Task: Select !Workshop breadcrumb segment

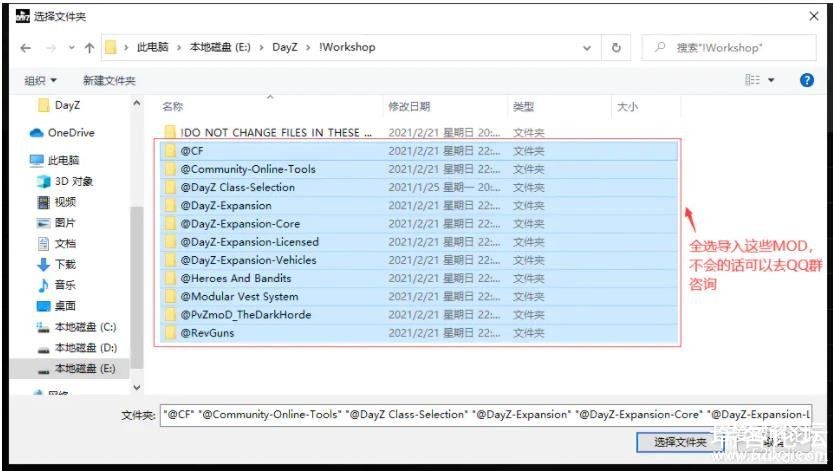Action: (347, 47)
